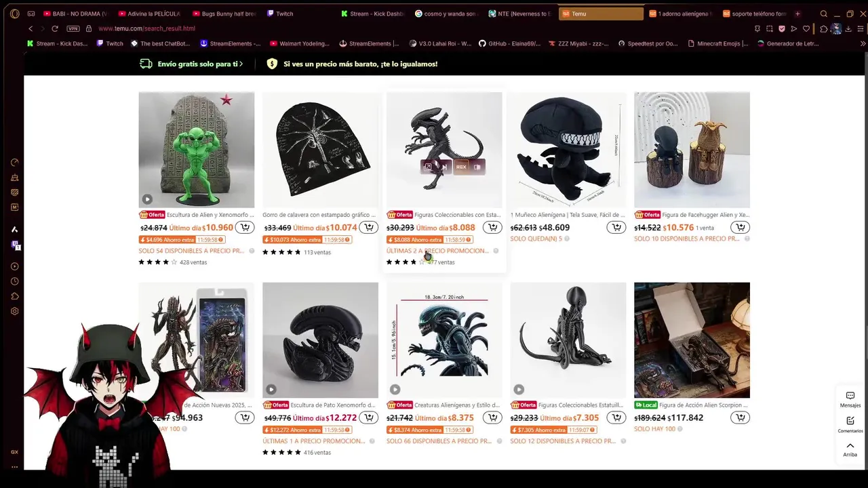The image size is (868, 488).
Task: Add the skull beanie to cart
Action: pos(368,228)
